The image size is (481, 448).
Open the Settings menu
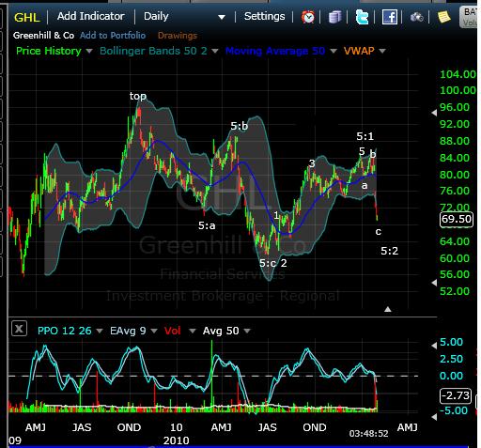click(265, 16)
